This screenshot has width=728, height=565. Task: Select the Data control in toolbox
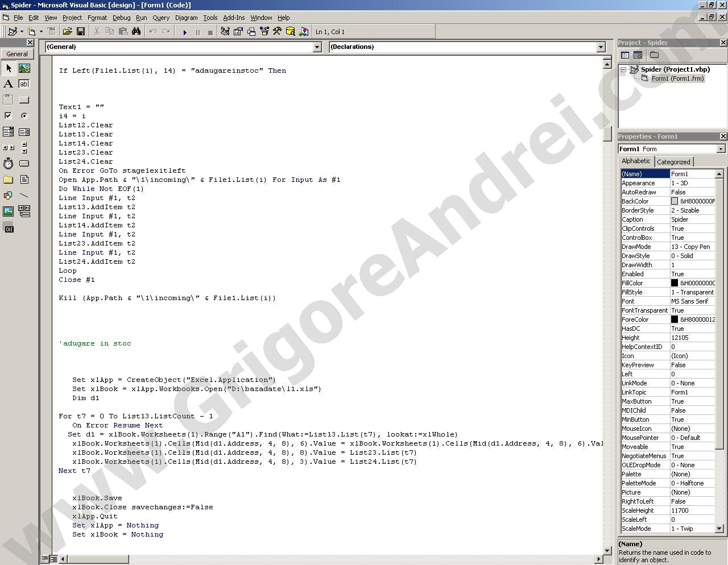click(x=24, y=211)
